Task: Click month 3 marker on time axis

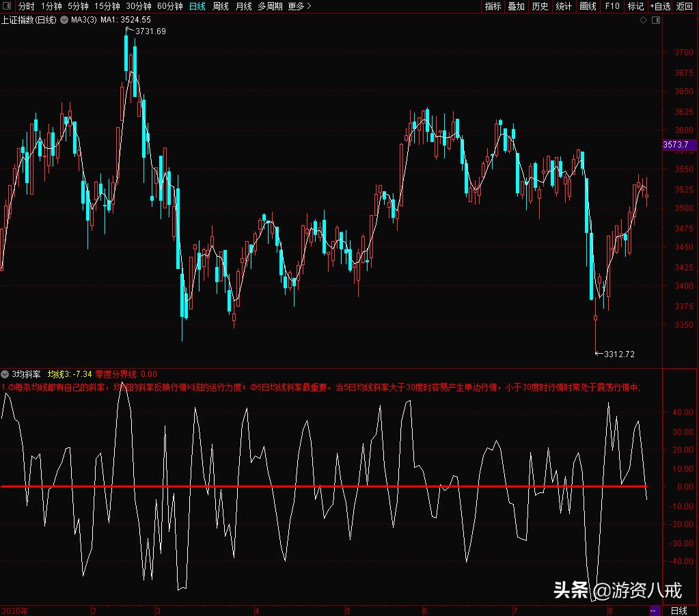Action: (158, 611)
